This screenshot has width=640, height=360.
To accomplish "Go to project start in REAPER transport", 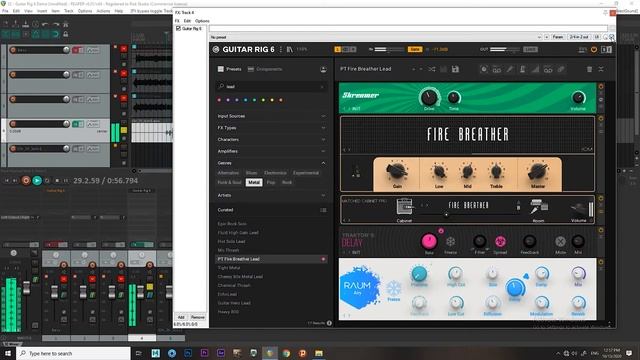I will [7, 180].
